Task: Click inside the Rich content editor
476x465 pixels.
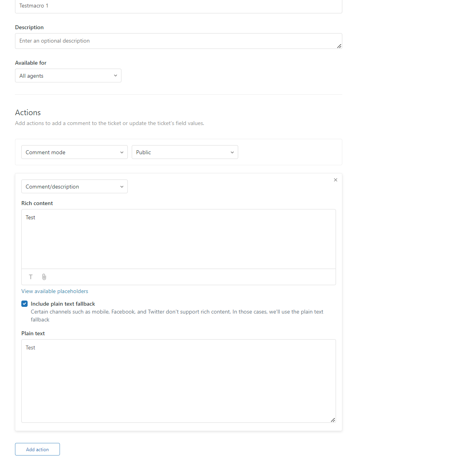Action: pos(178,239)
